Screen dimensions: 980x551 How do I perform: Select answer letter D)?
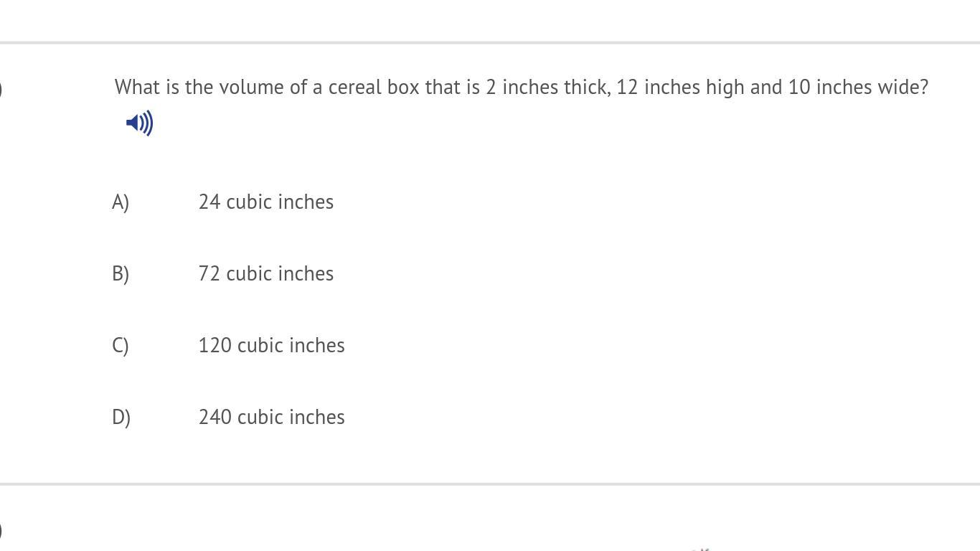[121, 418]
